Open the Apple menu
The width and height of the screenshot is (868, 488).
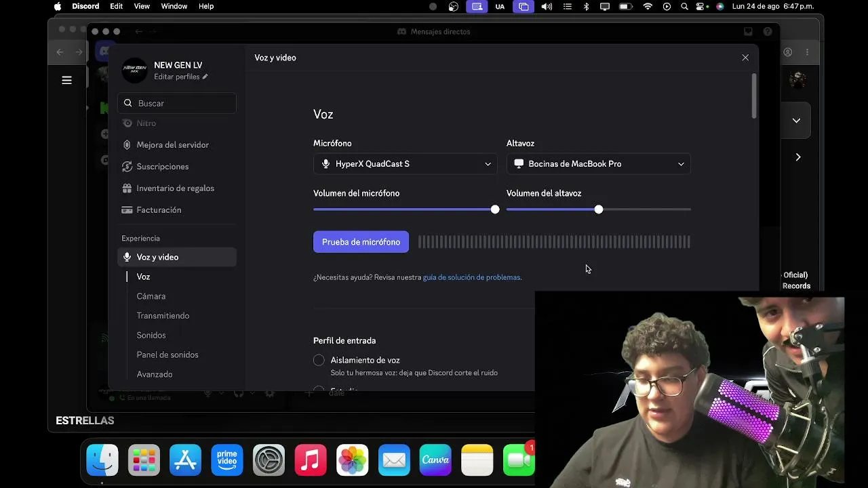click(58, 7)
